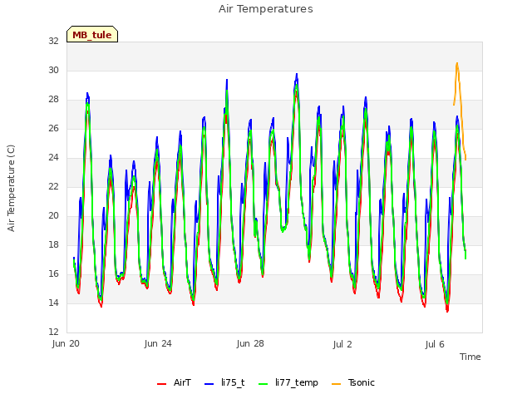Click the green li77_temp legend color marker
Screen dimensions: 532x399
(x=264, y=384)
